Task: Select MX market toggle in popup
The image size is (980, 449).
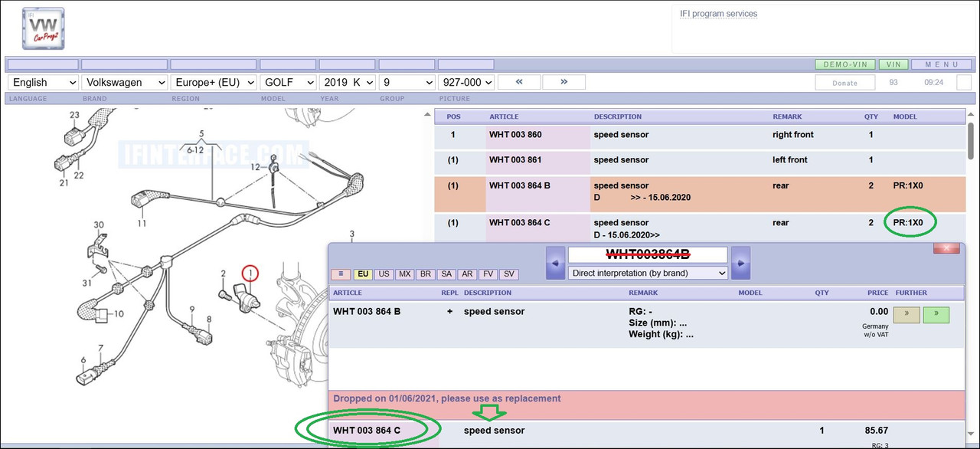Action: pos(404,274)
